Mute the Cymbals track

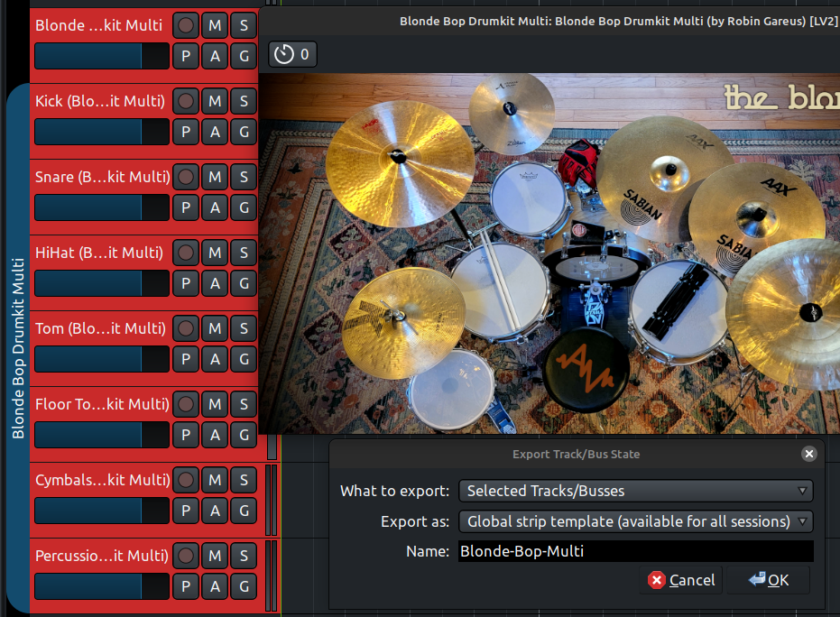(215, 480)
